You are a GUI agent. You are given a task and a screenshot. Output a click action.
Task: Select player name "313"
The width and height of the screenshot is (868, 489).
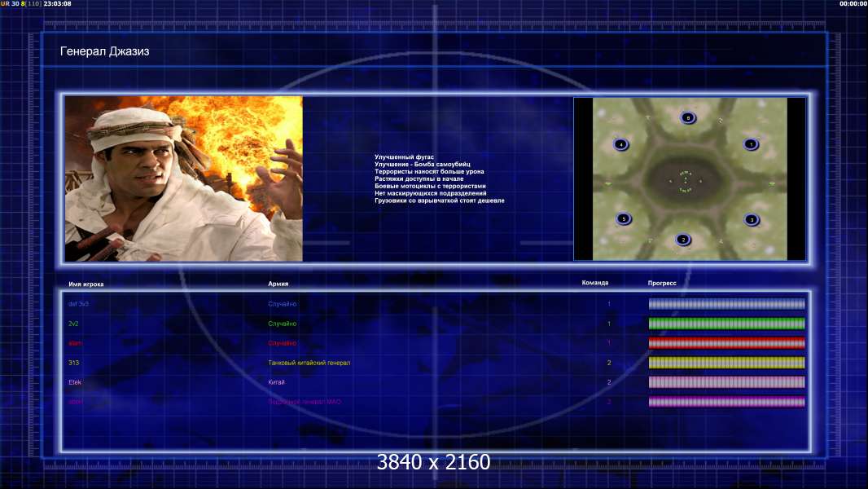(73, 363)
